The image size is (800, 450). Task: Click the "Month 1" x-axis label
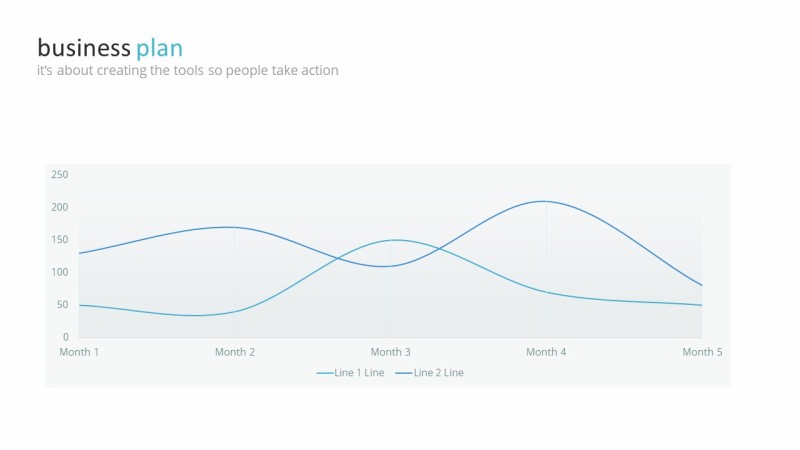click(80, 352)
